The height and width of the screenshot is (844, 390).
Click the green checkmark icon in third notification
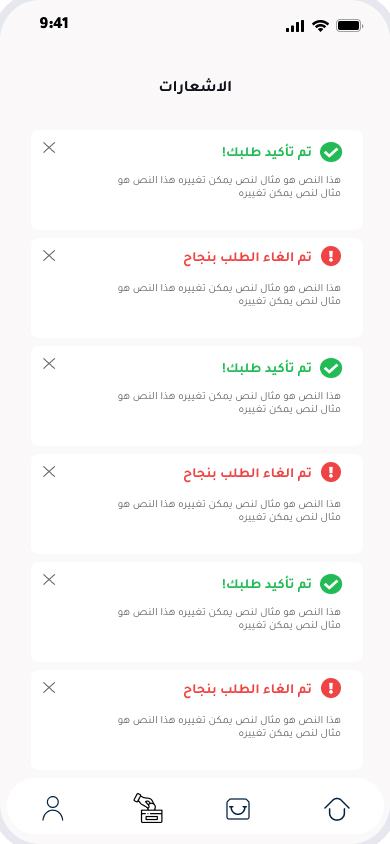[331, 368]
